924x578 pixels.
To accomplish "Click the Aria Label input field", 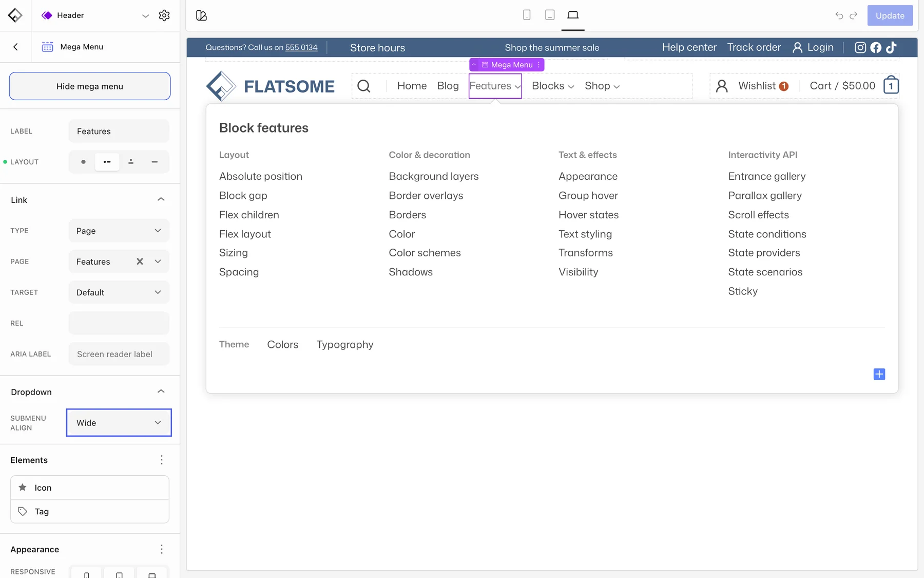I will point(119,354).
